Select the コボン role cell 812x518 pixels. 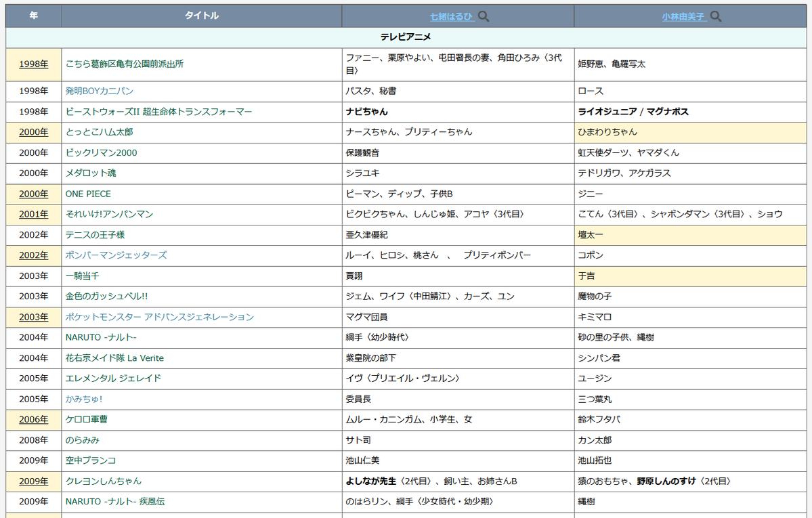[x=690, y=255]
